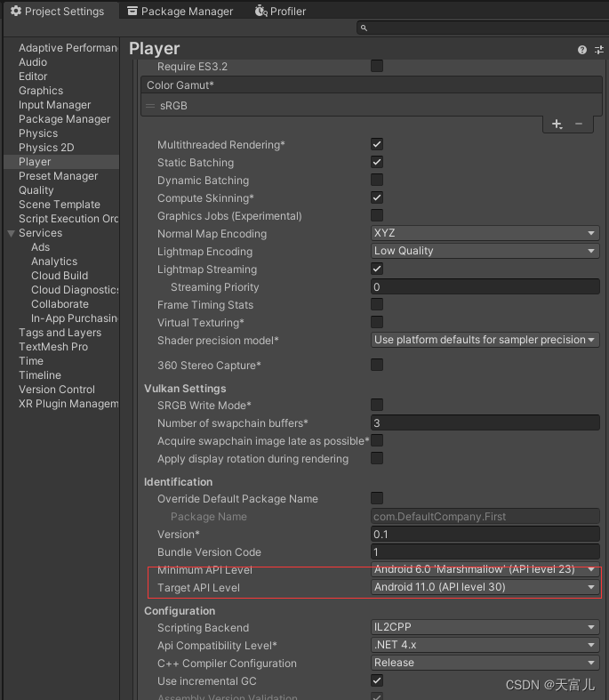This screenshot has width=609, height=700.
Task: Toggle Acquire swapchain image late checkbox
Action: pyautogui.click(x=377, y=440)
